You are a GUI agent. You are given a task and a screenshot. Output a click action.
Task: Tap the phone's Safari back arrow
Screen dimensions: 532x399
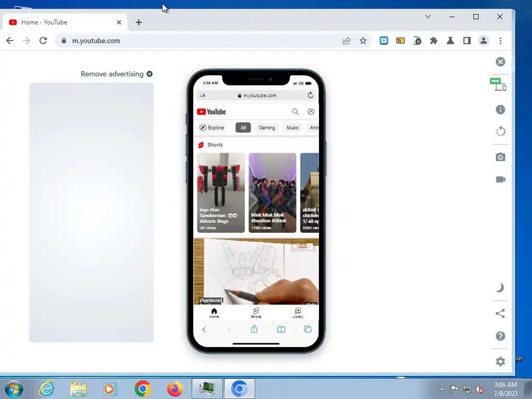coord(204,329)
